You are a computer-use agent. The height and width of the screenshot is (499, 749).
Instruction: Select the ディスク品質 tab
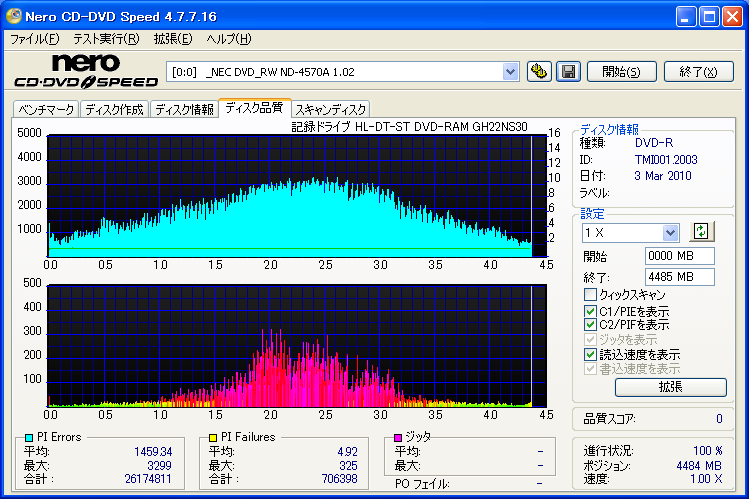254,108
